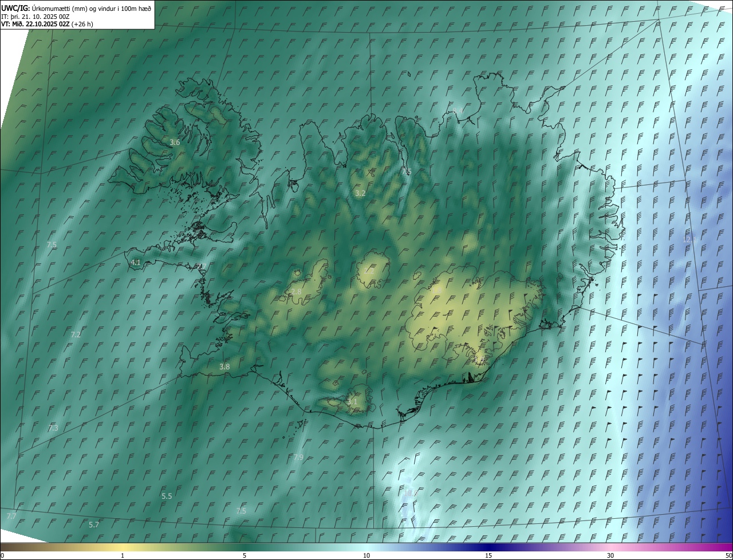Click the 'VT: Mið. 22.10.2025 02Z (+26 h)' line
Image resolution: width=733 pixels, height=560 pixels.
click(x=47, y=24)
